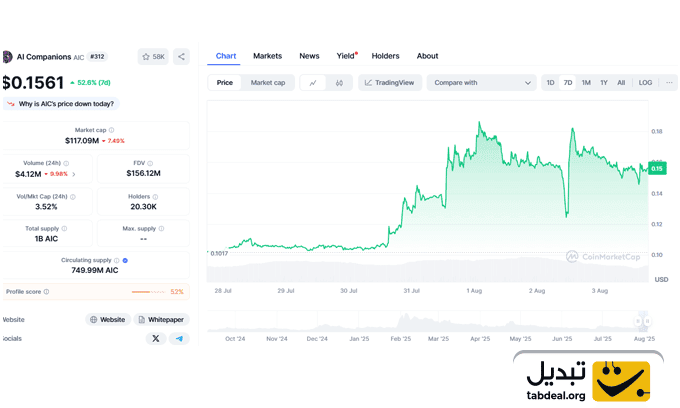Image resolution: width=680 pixels, height=408 pixels.
Task: Open the Website link button
Action: (108, 320)
